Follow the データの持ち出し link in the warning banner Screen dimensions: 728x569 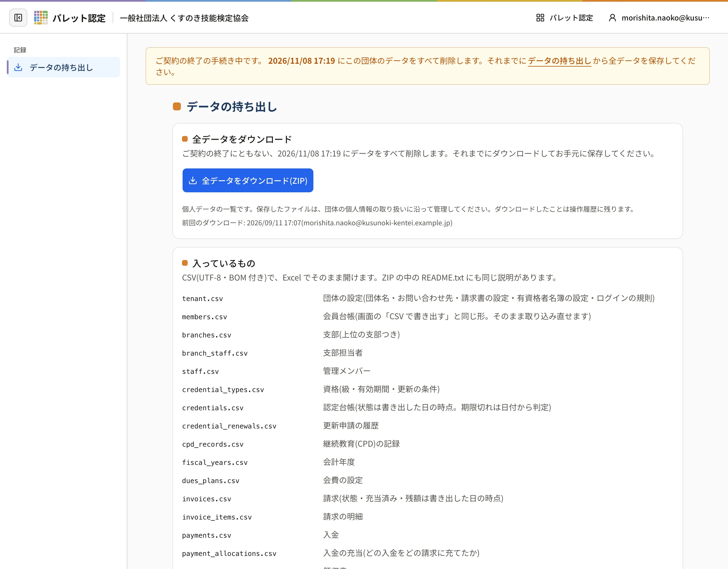559,61
